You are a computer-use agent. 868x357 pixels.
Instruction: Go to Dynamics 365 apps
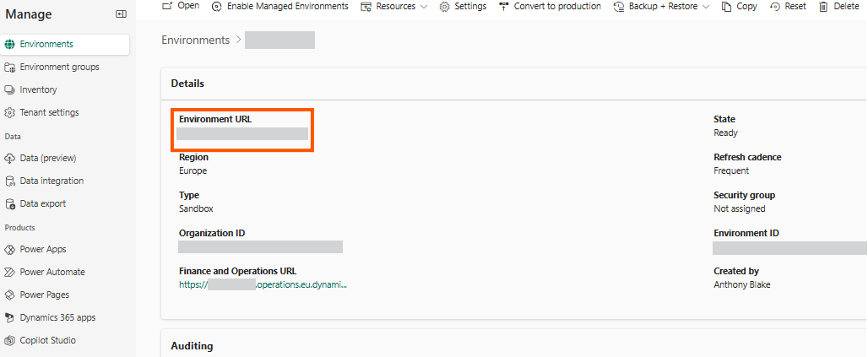point(57,317)
